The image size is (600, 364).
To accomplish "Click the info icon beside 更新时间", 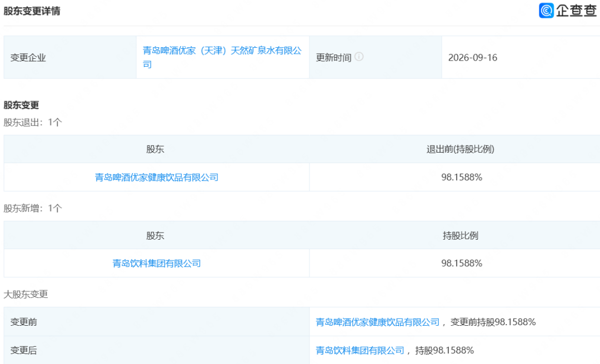I will [358, 57].
